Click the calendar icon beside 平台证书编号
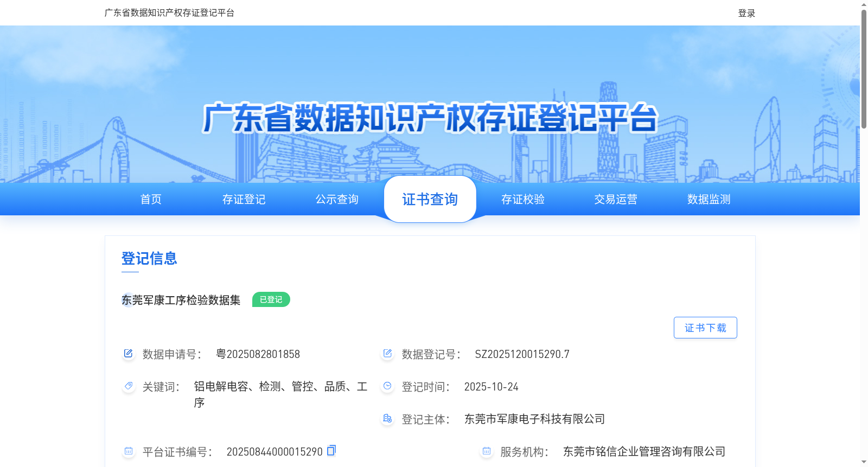The height and width of the screenshot is (467, 868). tap(129, 451)
